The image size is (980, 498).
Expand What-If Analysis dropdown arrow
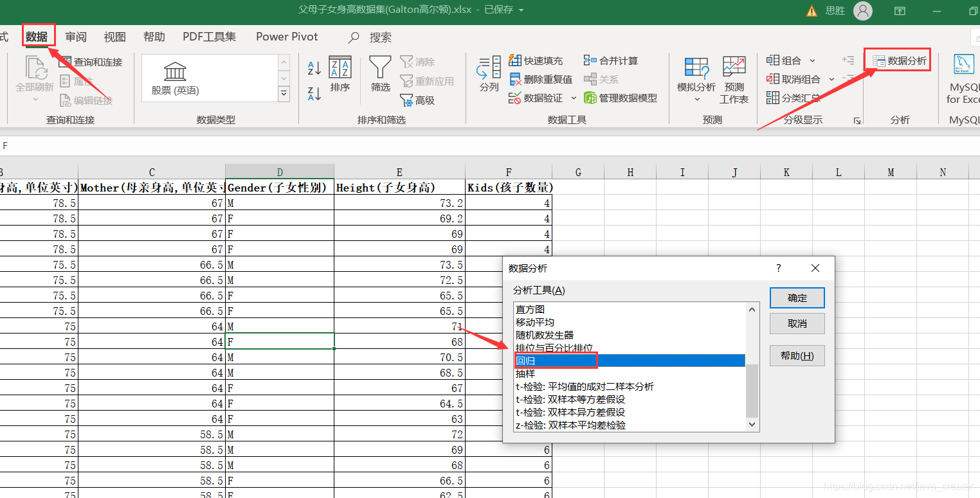[697, 99]
